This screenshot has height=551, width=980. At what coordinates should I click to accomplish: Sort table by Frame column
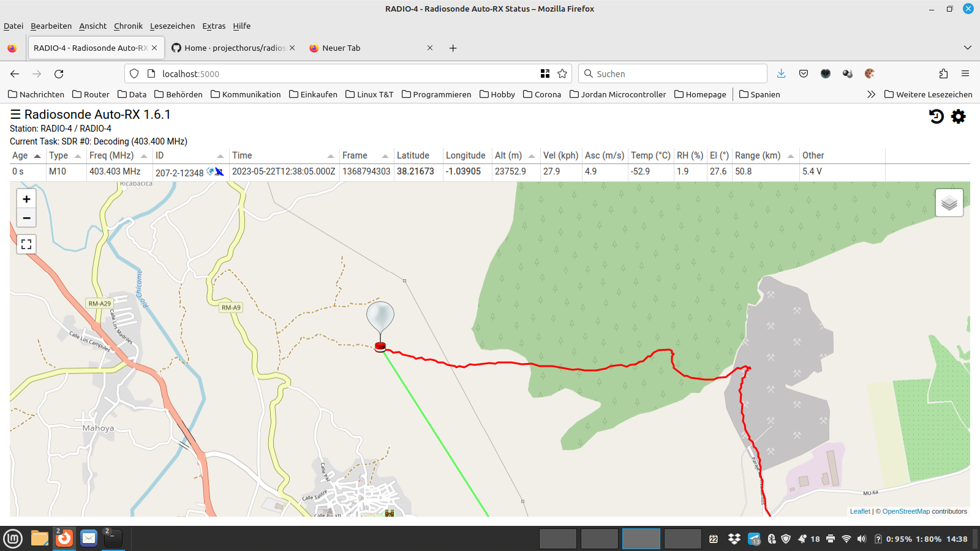(366, 156)
